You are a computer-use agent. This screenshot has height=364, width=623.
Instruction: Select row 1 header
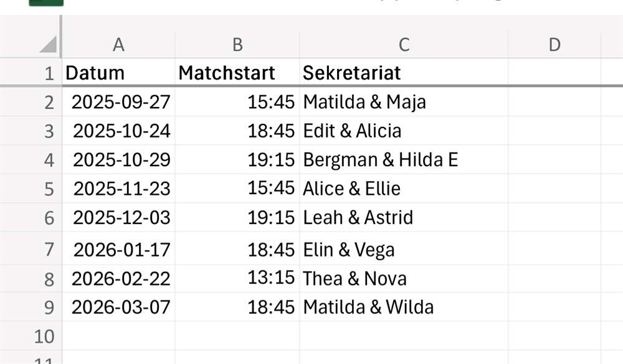click(31, 73)
